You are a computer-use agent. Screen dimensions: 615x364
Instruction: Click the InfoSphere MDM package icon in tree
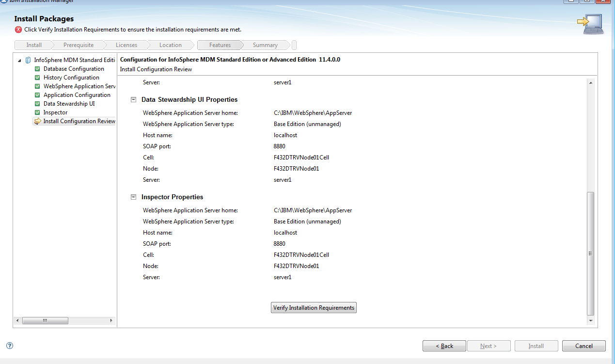coord(28,60)
